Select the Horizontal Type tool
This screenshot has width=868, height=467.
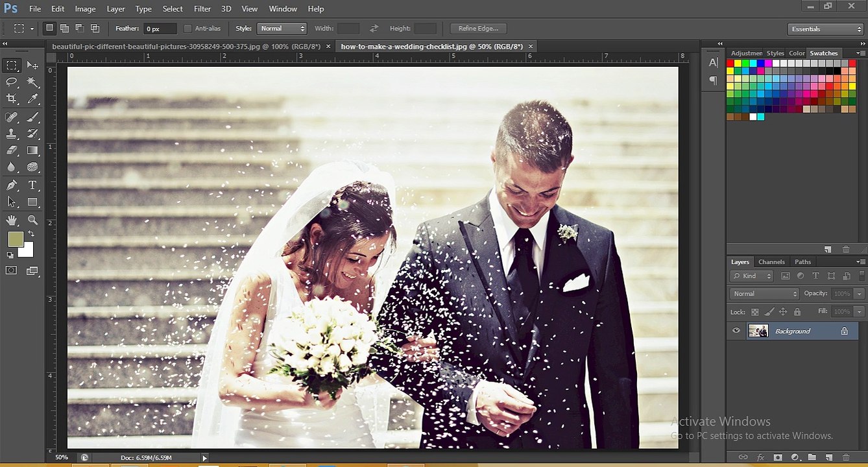[x=32, y=186]
